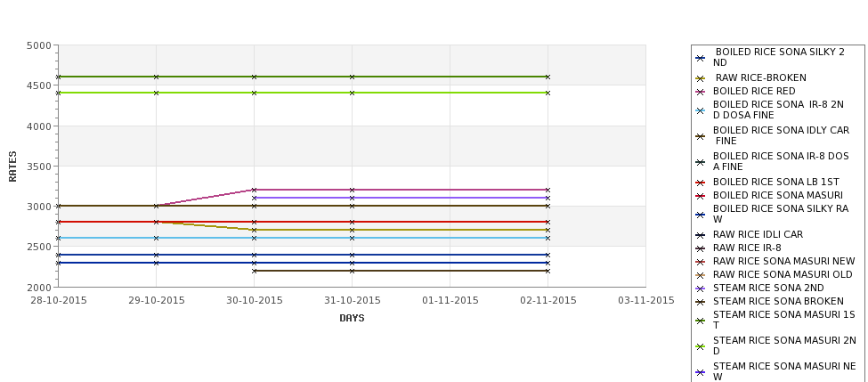868x382 pixels.
Task: Click the pink line data point at 30-10-2015
Action: (x=254, y=190)
